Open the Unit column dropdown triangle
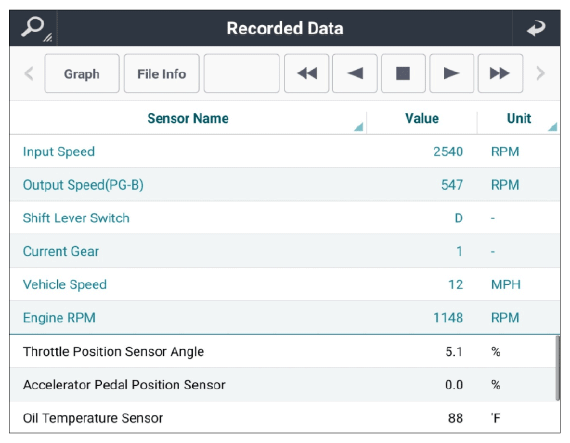This screenshot has height=443, width=570. pyautogui.click(x=553, y=126)
